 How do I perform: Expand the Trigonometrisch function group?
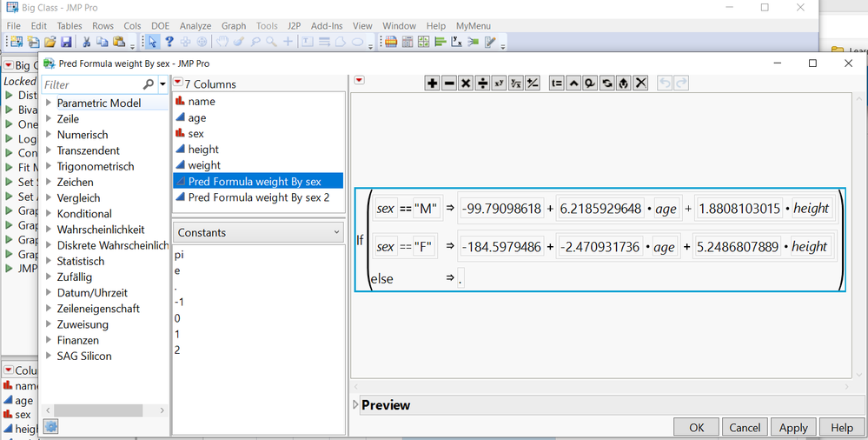[x=49, y=166]
